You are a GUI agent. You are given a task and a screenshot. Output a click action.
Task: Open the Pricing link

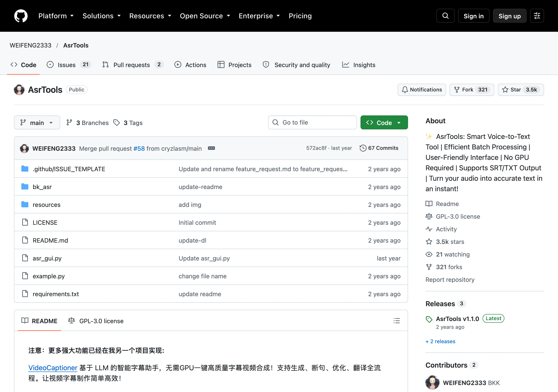pyautogui.click(x=300, y=16)
